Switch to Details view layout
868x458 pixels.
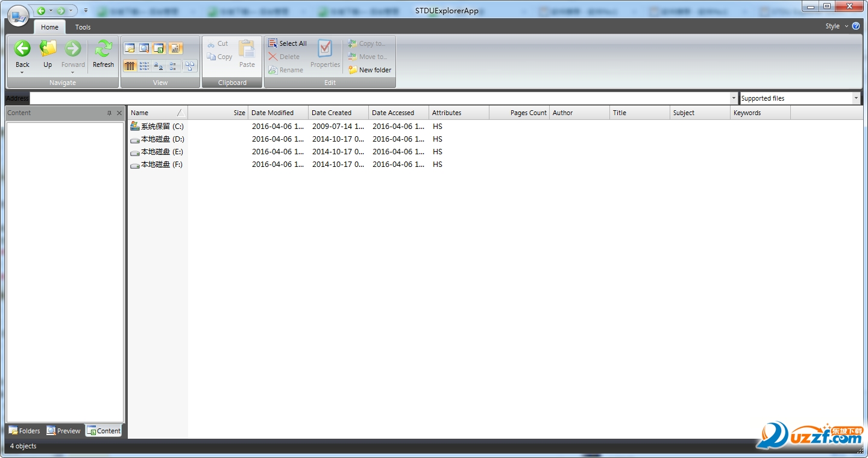click(130, 66)
